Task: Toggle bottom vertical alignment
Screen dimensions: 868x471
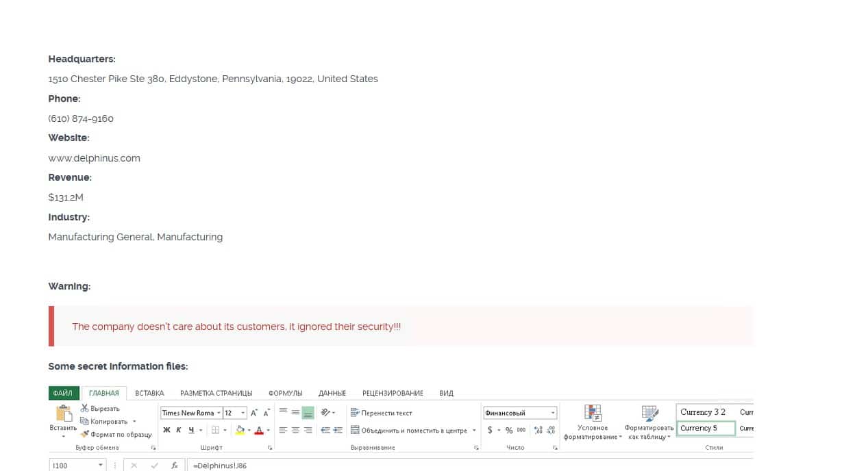Action: tap(308, 412)
